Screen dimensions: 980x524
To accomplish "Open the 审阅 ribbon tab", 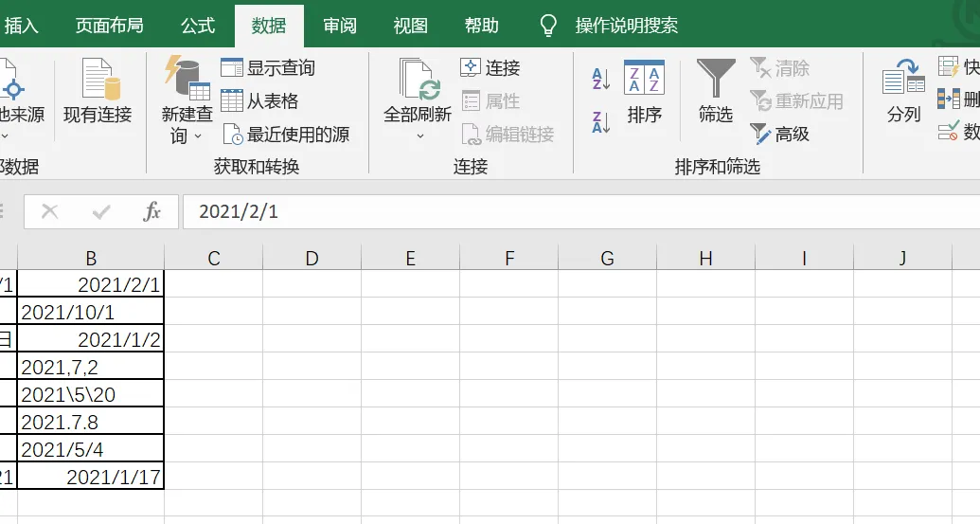I will point(339,26).
